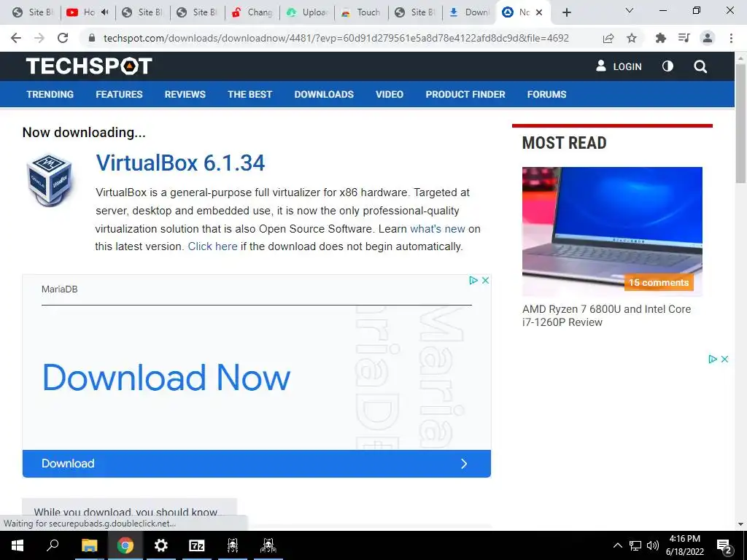Click the volume speaker tray icon
Screen dimensions: 747x560
pyautogui.click(x=653, y=545)
